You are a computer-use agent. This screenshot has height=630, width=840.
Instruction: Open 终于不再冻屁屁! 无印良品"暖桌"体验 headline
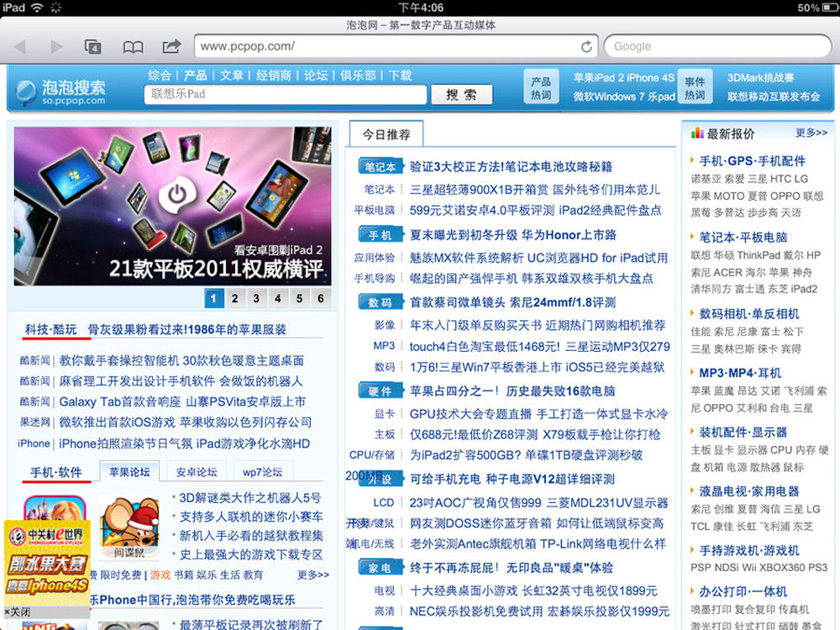[x=512, y=568]
